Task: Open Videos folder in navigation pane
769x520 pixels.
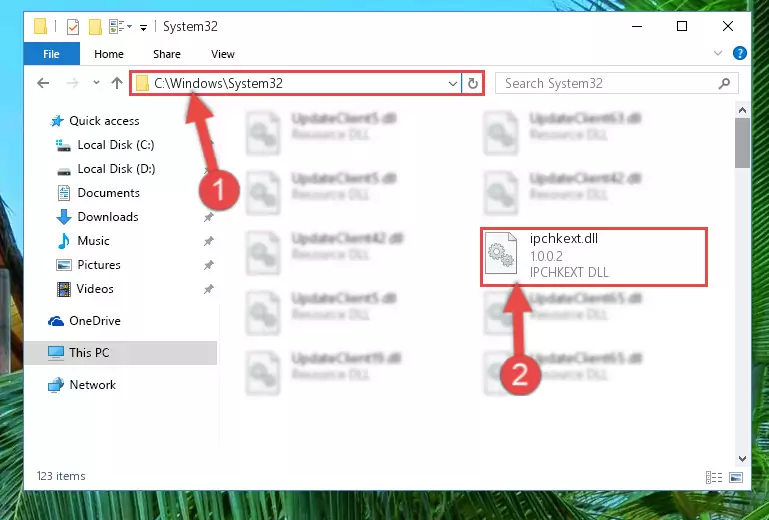Action: tap(95, 289)
